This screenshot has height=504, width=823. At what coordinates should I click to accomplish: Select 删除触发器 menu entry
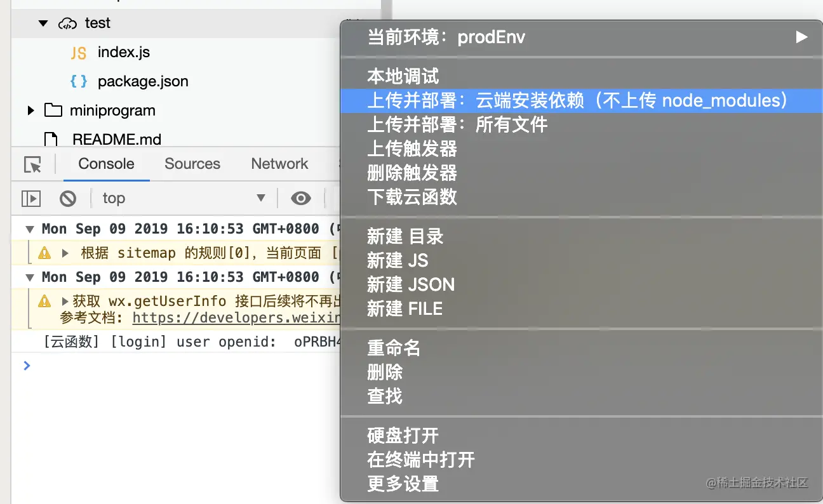pos(411,173)
